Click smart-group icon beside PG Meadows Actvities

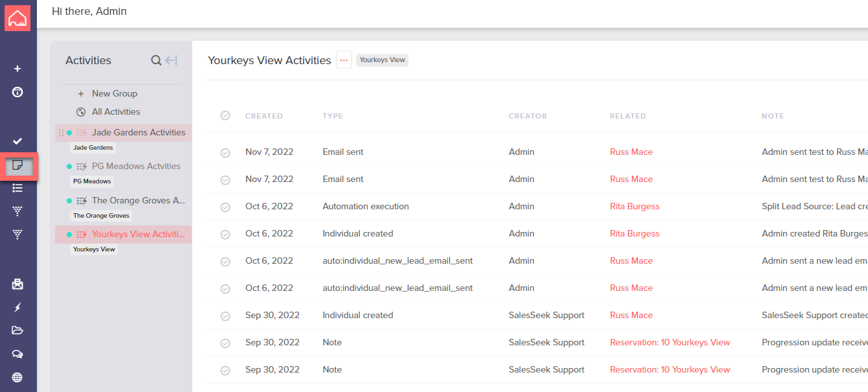coord(82,167)
